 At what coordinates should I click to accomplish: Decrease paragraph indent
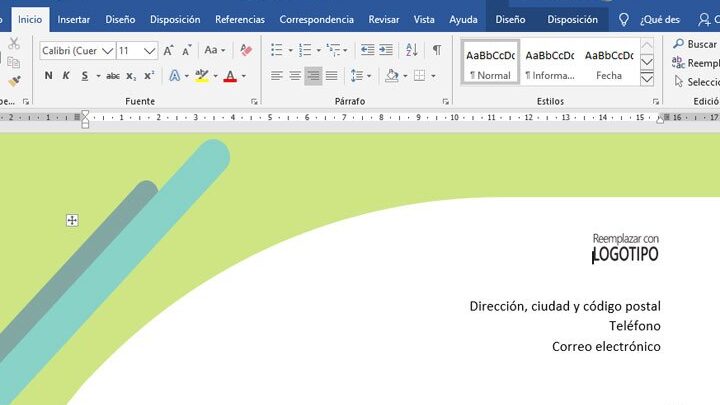367,50
